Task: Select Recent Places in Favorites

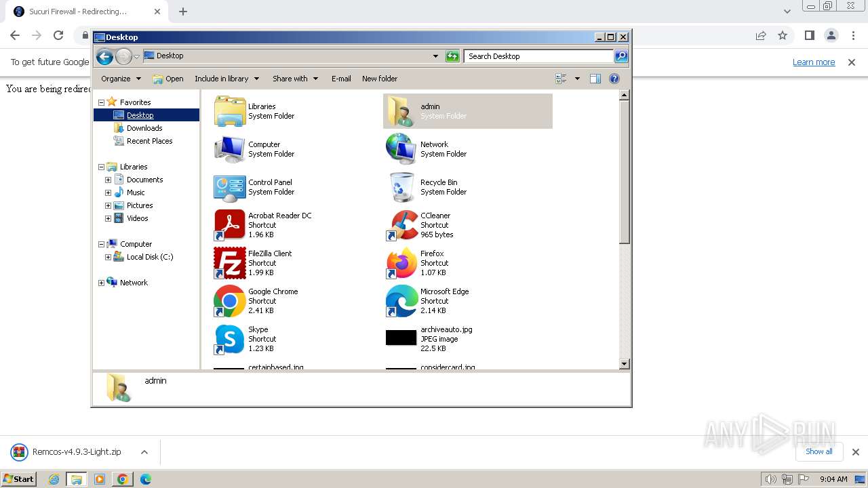Action: [149, 141]
